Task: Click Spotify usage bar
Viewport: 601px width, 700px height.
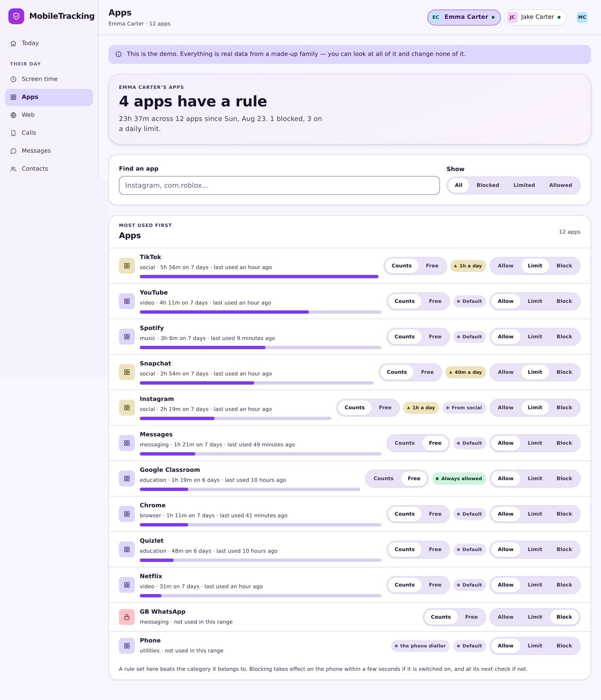Action: (260, 347)
